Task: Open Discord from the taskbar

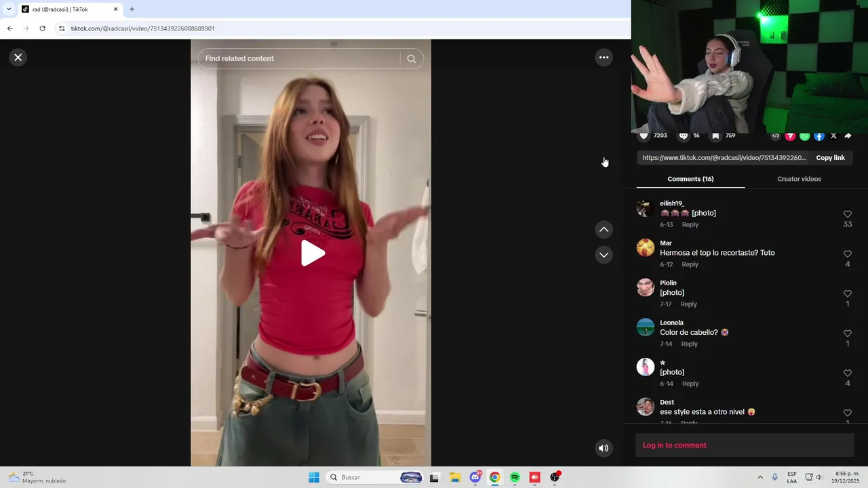Action: (x=475, y=477)
